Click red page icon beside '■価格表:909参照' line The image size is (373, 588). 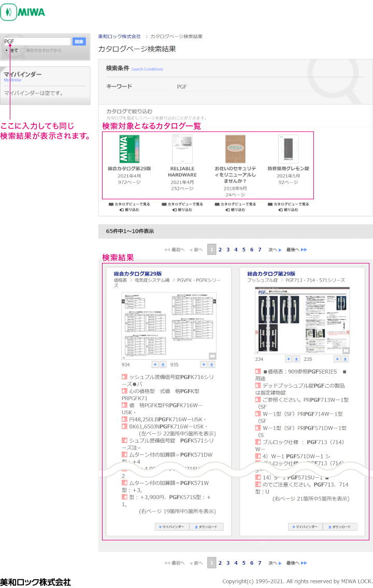[258, 371]
